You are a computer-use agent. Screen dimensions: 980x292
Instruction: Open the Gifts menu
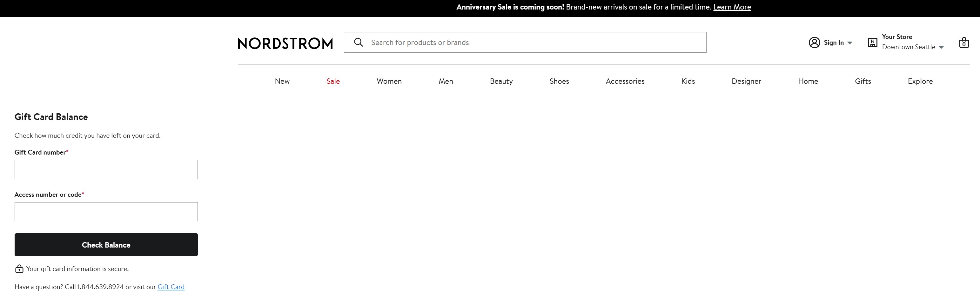(x=863, y=81)
